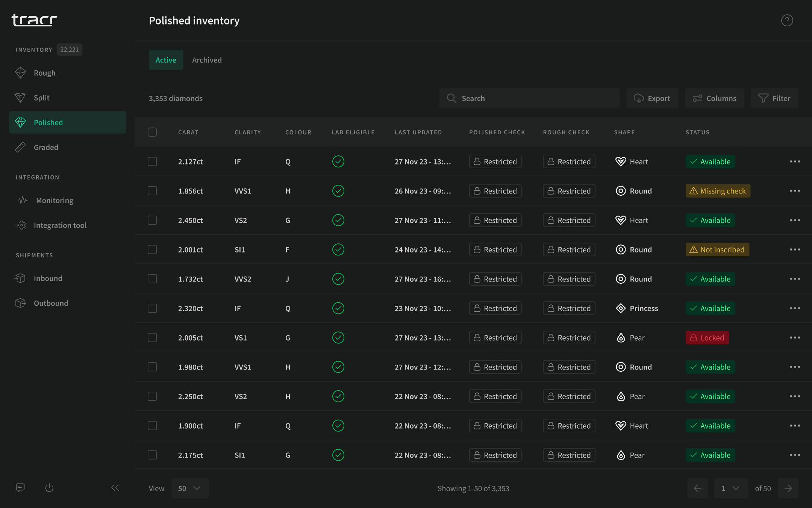The width and height of the screenshot is (812, 508).
Task: Select the 2.320ct diamond checkbox
Action: 152,308
